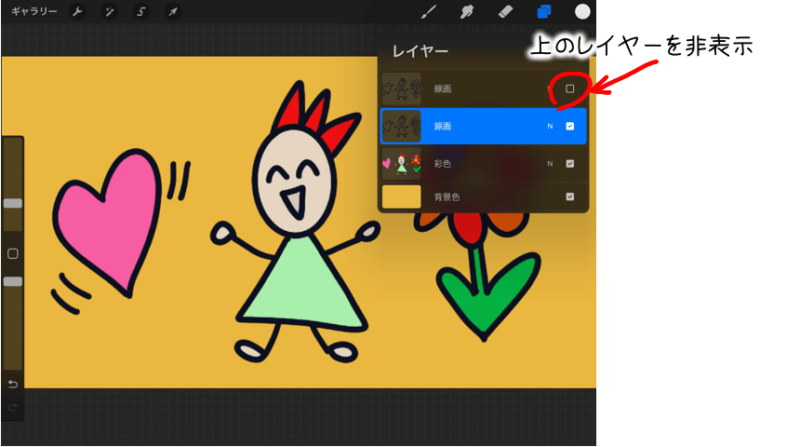Image resolution: width=800 pixels, height=447 pixels.
Task: Select the 彩色 layer row
Action: click(x=484, y=164)
